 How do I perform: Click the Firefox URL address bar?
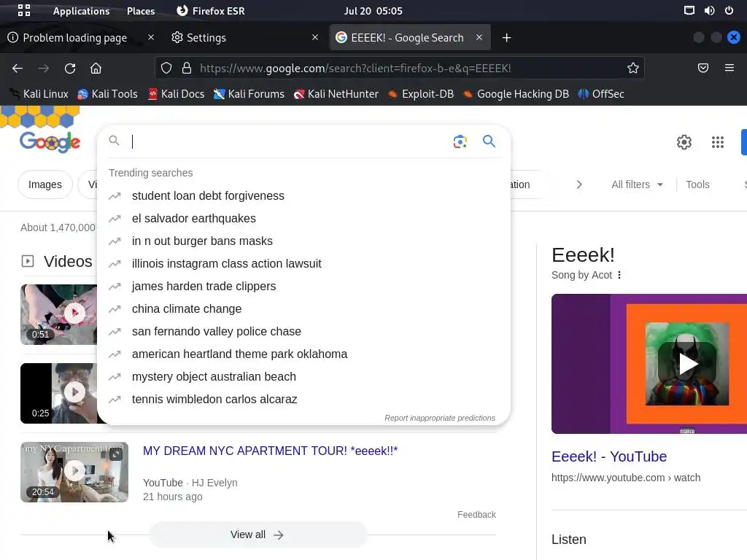(399, 68)
